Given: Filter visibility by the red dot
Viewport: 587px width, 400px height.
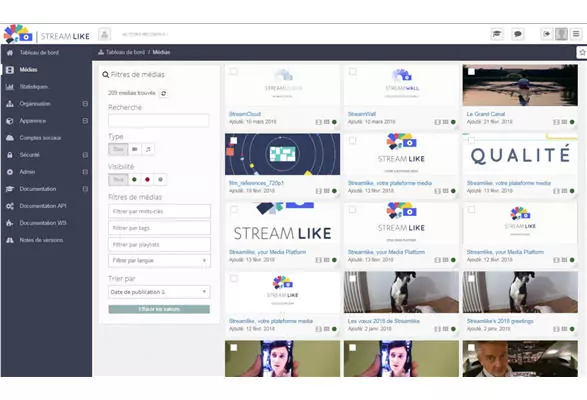Looking at the screenshot, I should [x=147, y=179].
